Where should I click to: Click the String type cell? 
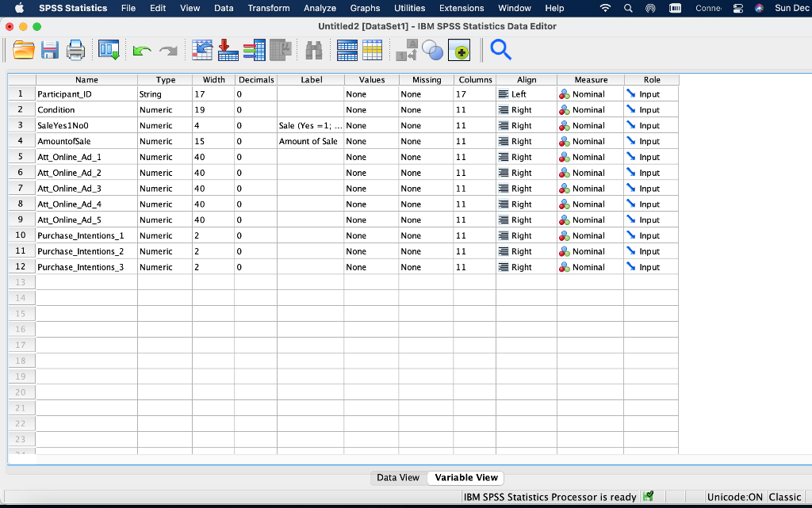[165, 94]
